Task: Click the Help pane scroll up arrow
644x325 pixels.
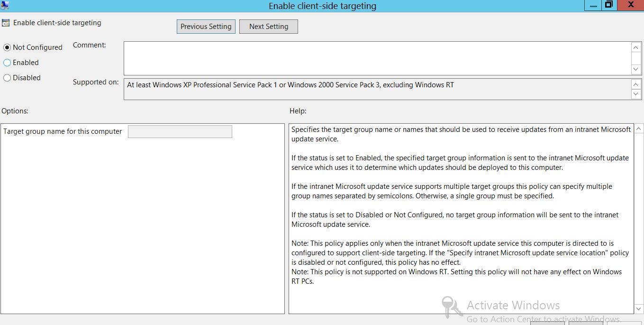Action: click(639, 129)
